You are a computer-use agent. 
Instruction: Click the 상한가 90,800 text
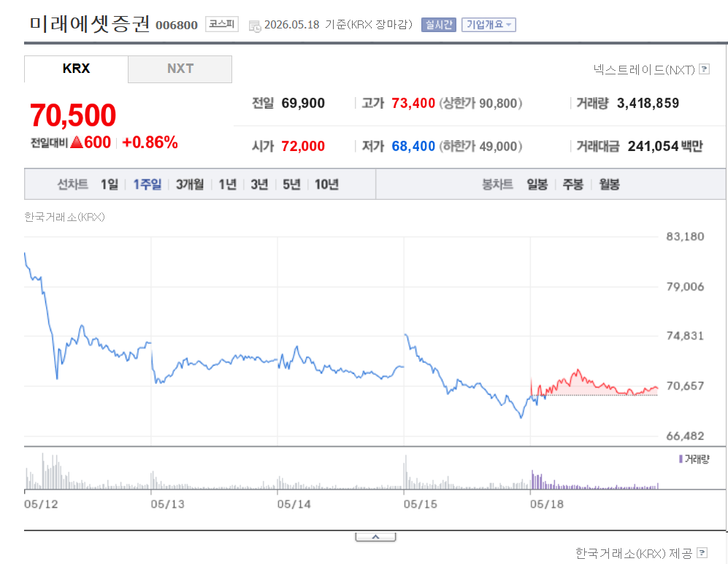click(x=480, y=103)
